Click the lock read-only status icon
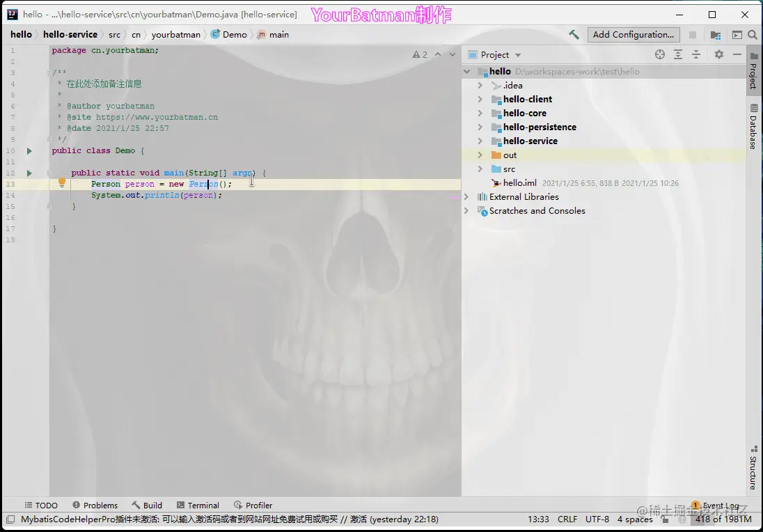This screenshot has width=763, height=532. tap(666, 519)
